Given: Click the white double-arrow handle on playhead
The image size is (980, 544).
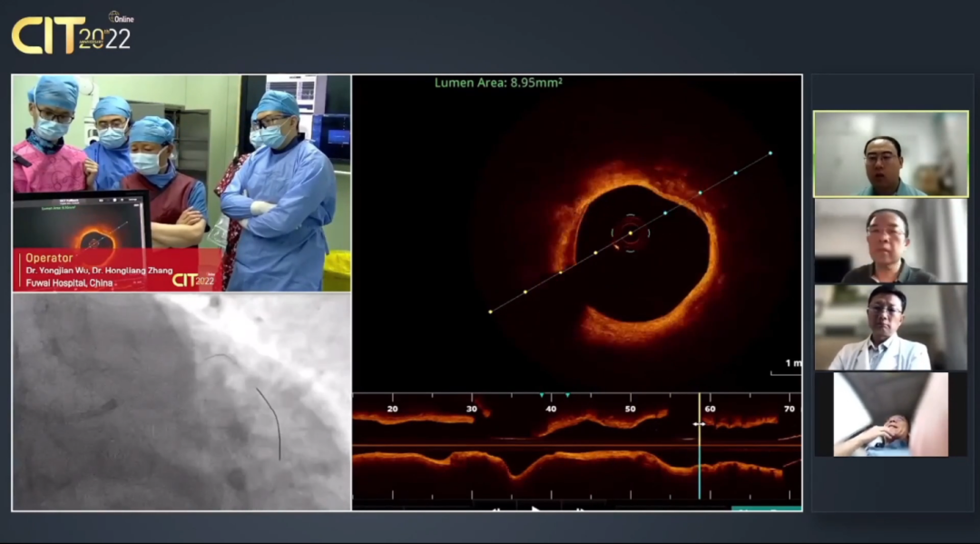Looking at the screenshot, I should pos(699,424).
